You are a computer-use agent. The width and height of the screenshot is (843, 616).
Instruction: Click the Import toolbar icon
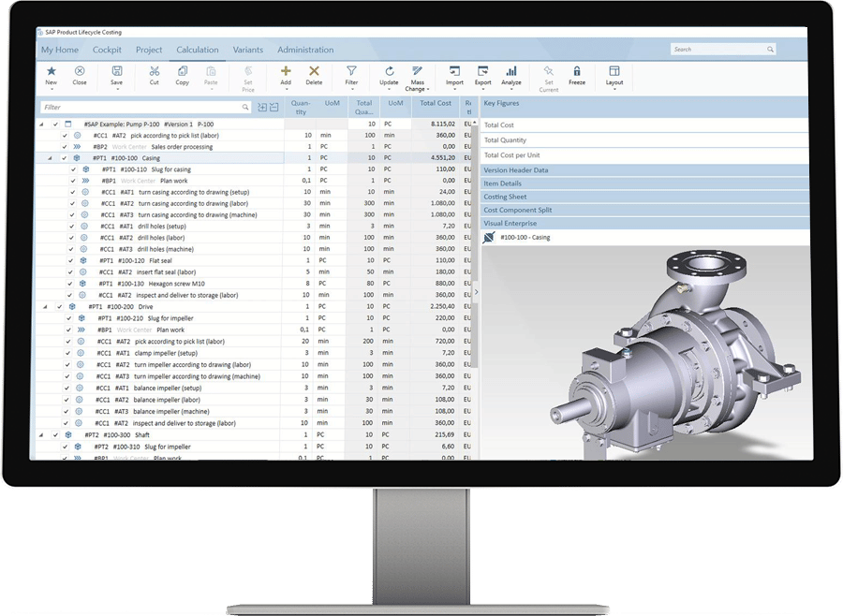(454, 71)
